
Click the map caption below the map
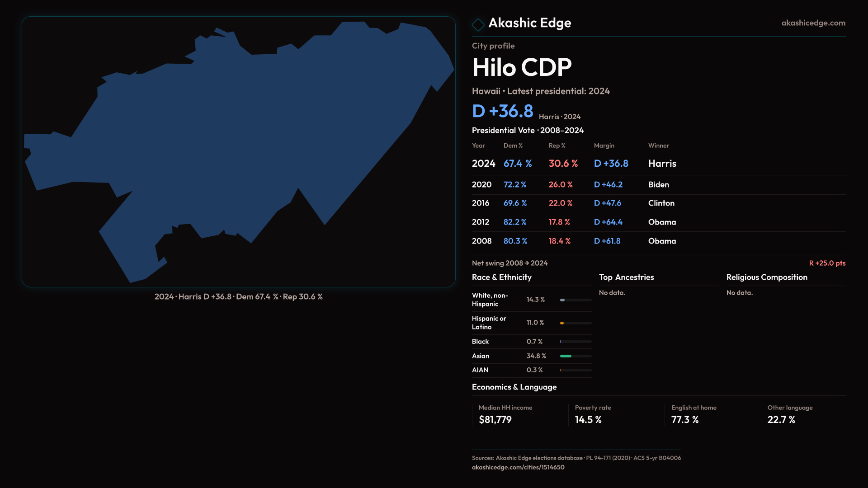pyautogui.click(x=238, y=297)
